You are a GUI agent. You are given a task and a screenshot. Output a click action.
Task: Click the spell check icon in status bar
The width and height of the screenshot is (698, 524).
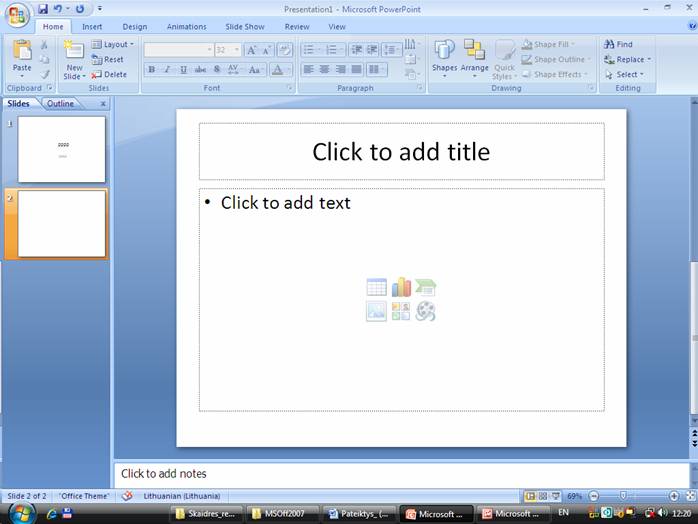pyautogui.click(x=127, y=496)
